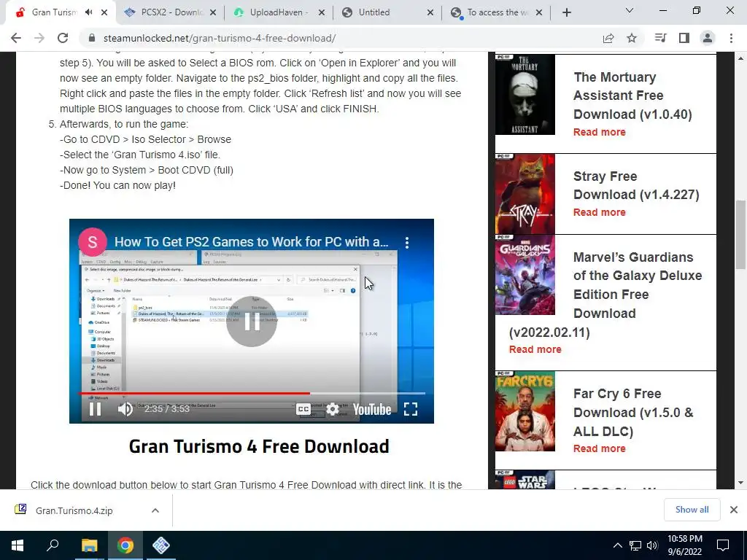The width and height of the screenshot is (747, 560).
Task: Close the PCSX2 tab
Action: [x=213, y=13]
